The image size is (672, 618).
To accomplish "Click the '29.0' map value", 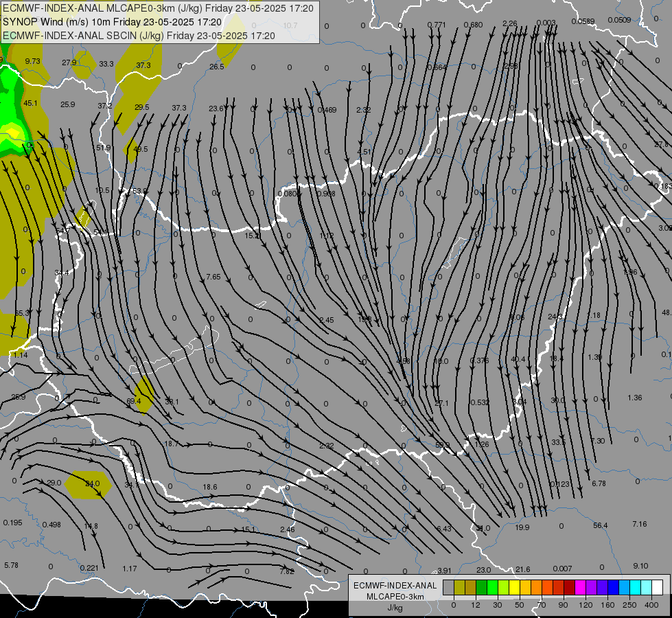I will pyautogui.click(x=54, y=483).
